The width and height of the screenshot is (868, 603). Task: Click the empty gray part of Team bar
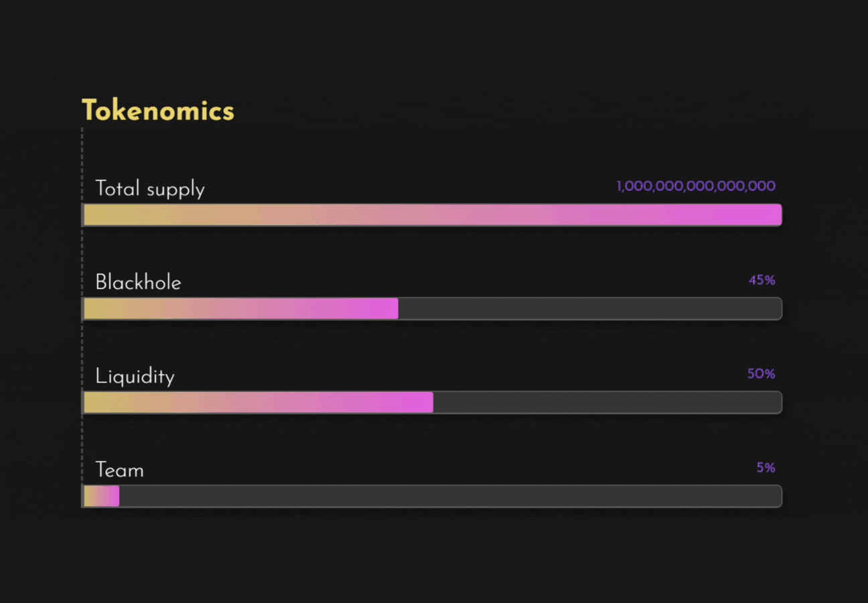[451, 496]
